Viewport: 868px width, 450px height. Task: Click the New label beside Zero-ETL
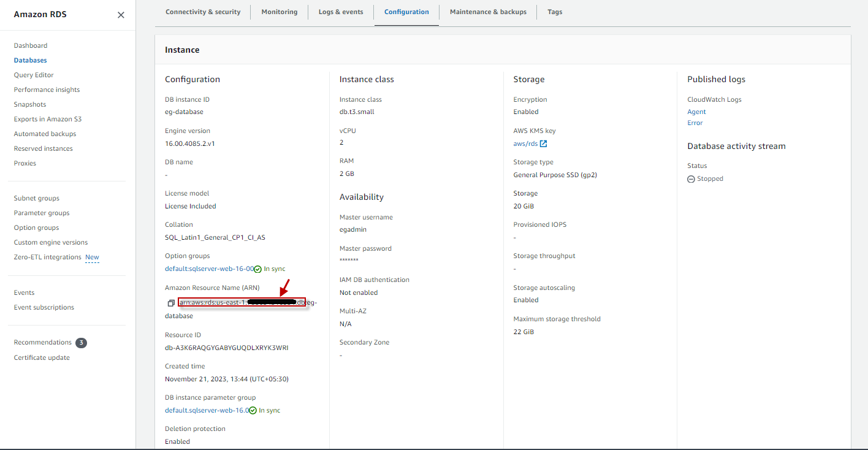click(92, 257)
